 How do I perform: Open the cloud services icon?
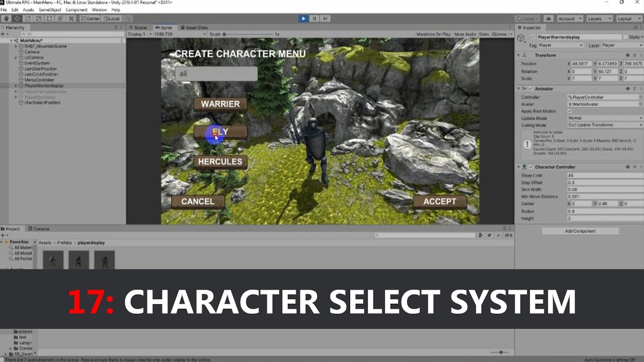point(548,19)
